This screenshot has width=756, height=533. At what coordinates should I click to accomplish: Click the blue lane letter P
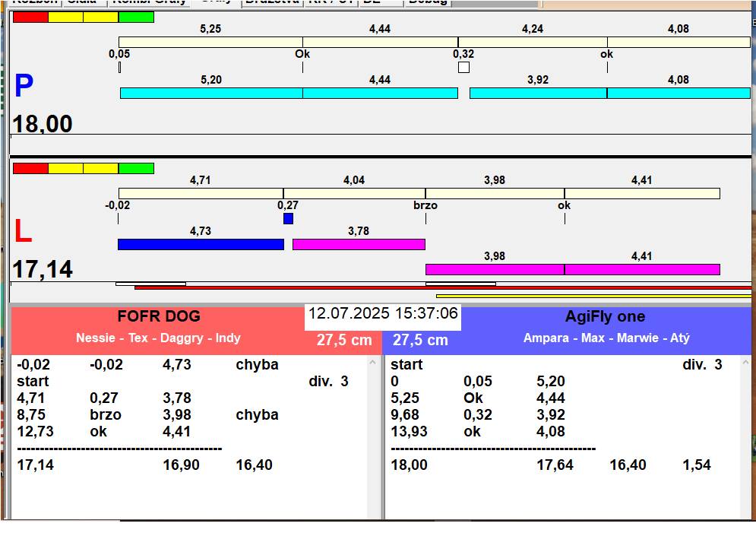click(x=24, y=85)
